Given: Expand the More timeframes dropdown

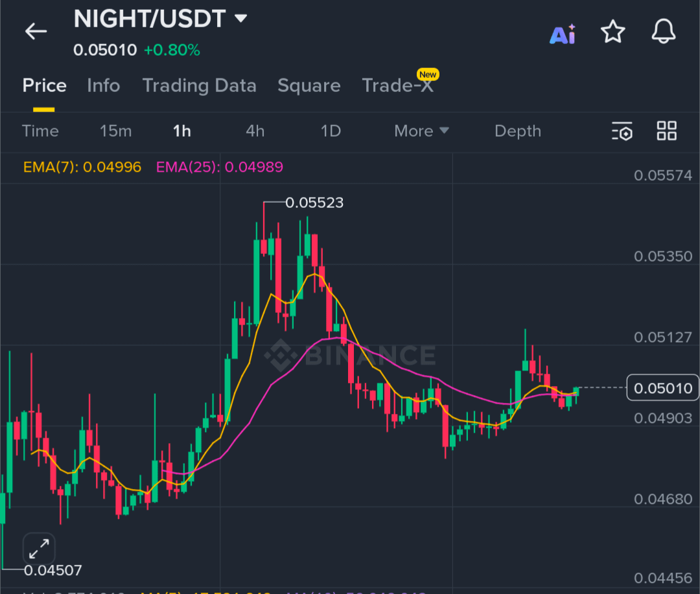Looking at the screenshot, I should point(421,131).
